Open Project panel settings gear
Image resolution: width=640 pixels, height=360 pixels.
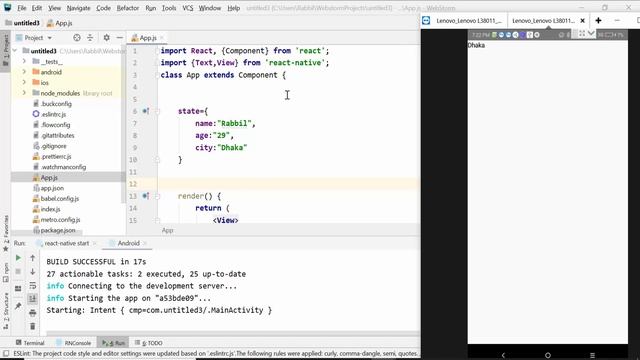pos(106,38)
